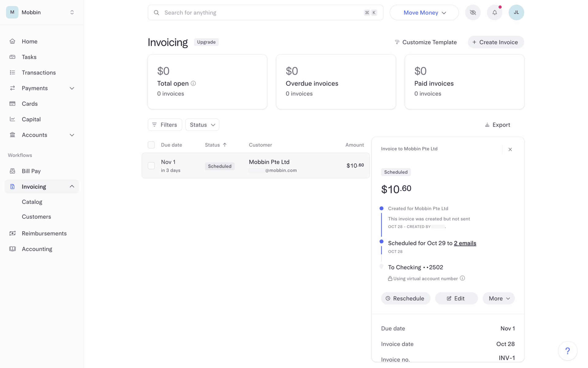Toggle the hide-balances eye icon
Image resolution: width=588 pixels, height=368 pixels.
(473, 13)
